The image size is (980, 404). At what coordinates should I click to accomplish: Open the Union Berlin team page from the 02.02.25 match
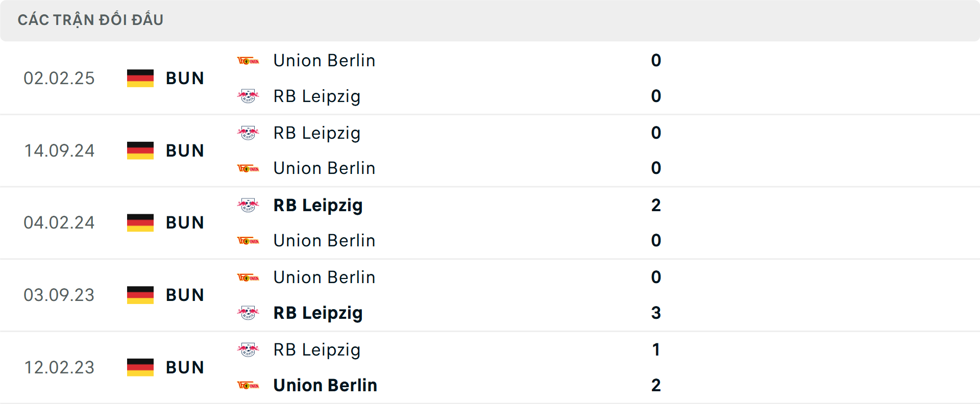[324, 60]
